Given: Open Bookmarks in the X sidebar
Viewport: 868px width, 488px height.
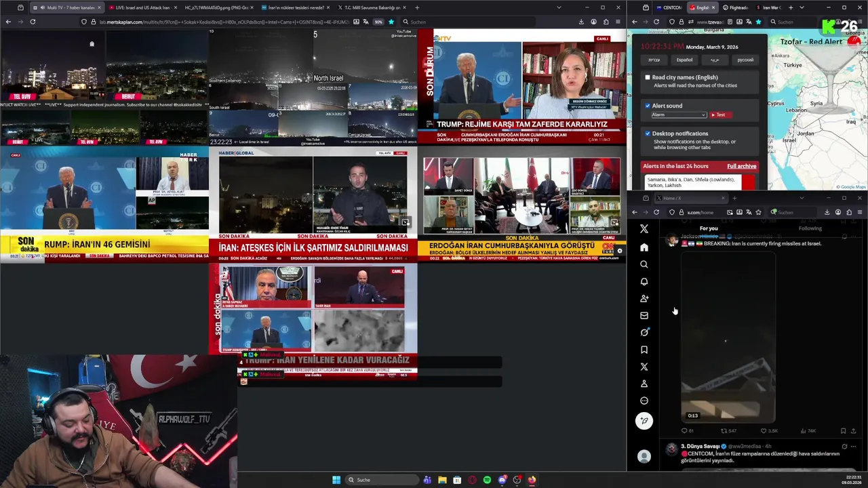Looking at the screenshot, I should [x=644, y=350].
